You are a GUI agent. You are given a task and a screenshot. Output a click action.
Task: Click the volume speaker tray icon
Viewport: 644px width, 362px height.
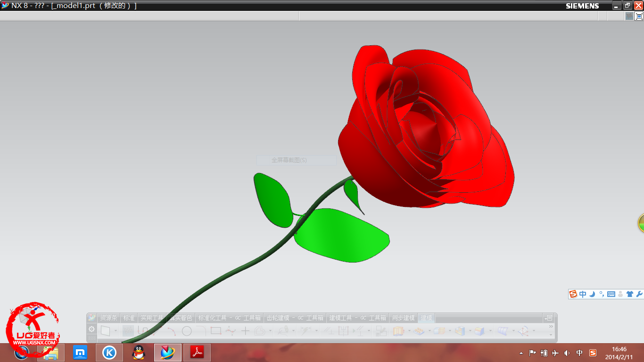567,353
